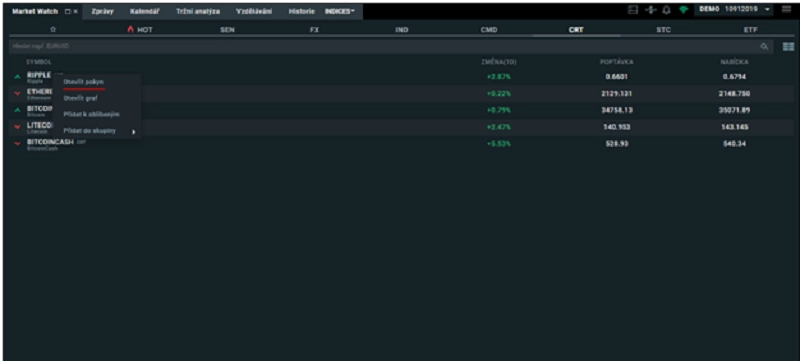Sort by the ZMĚNA(1D) column header

click(498, 62)
